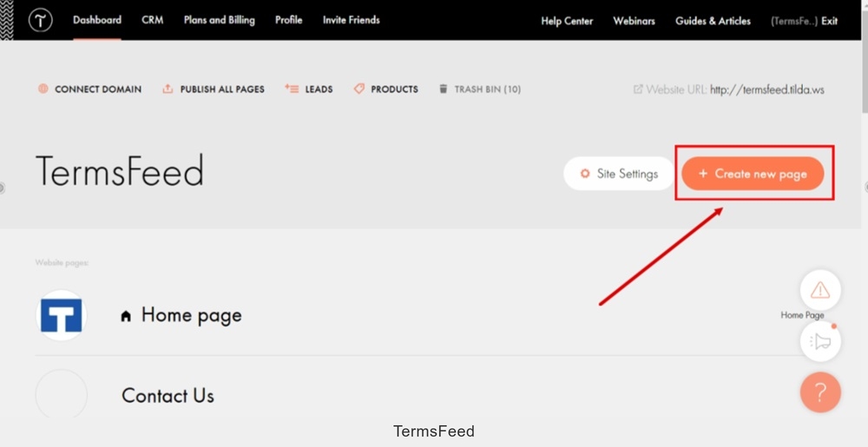
Task: Open PRODUCTS text link
Action: 394,89
